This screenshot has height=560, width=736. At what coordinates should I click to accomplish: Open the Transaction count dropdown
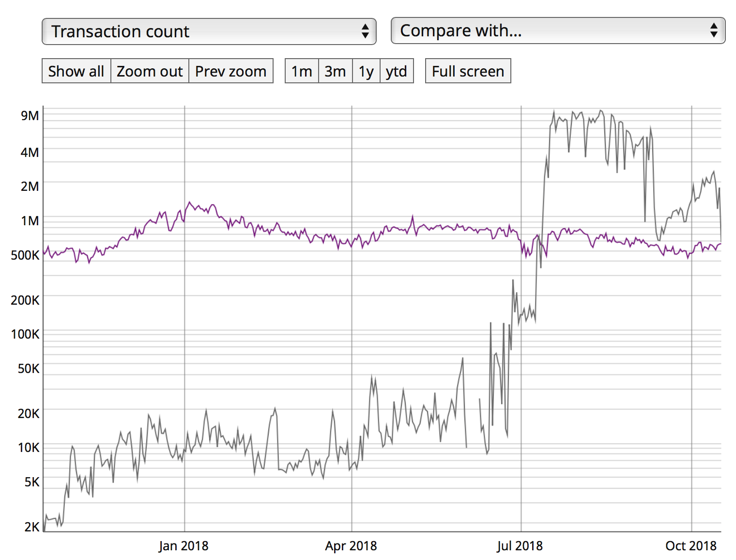click(209, 31)
